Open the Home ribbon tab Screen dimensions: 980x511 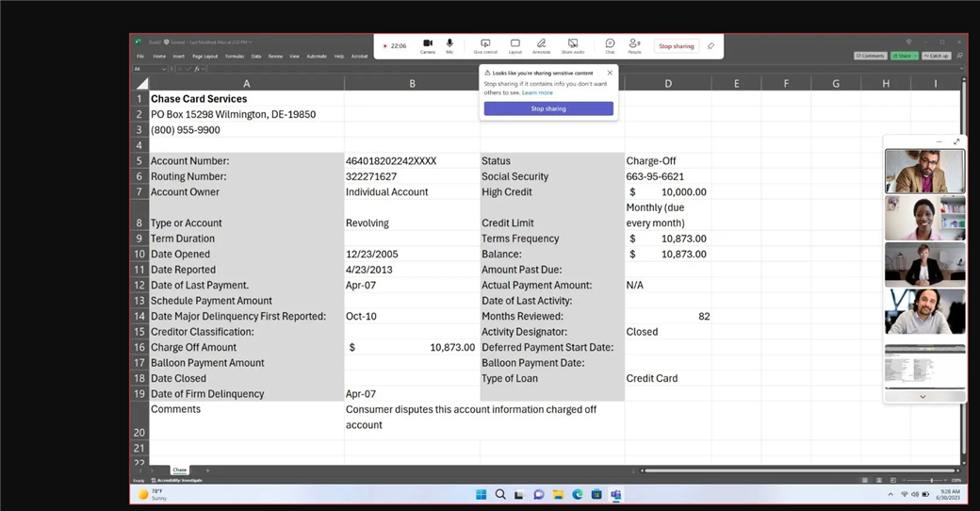coord(159,57)
